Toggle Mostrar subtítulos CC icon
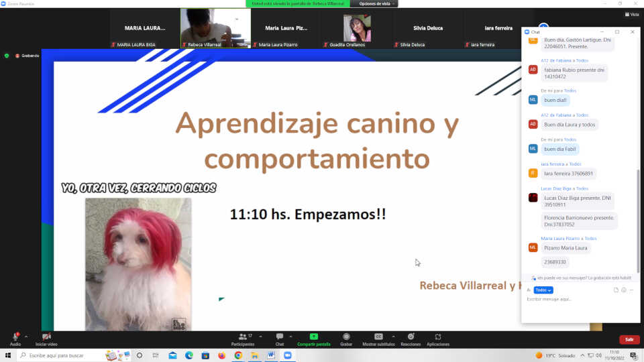Screen dimensions: 644x362 tap(378, 337)
